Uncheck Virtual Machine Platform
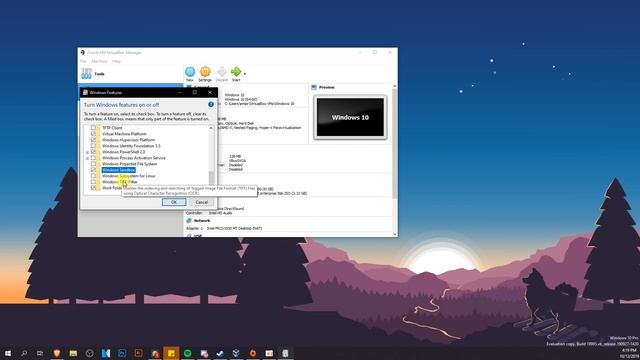640x360 pixels. tap(93, 134)
